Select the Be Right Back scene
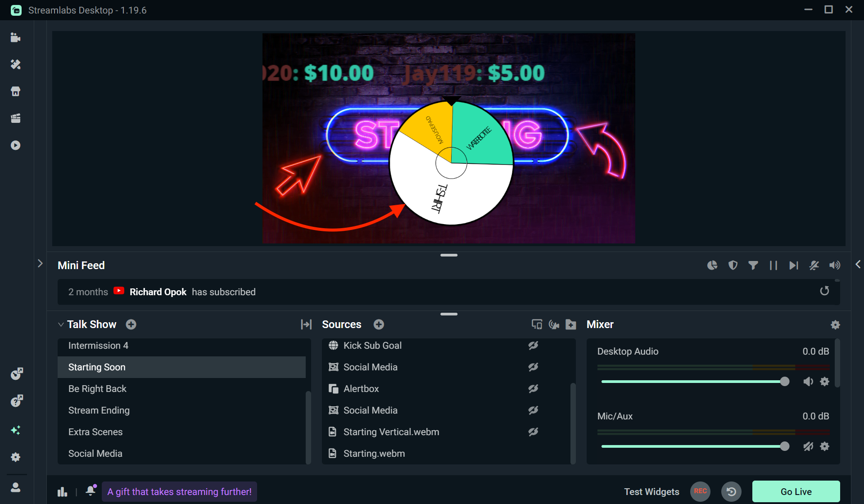 [x=97, y=389]
